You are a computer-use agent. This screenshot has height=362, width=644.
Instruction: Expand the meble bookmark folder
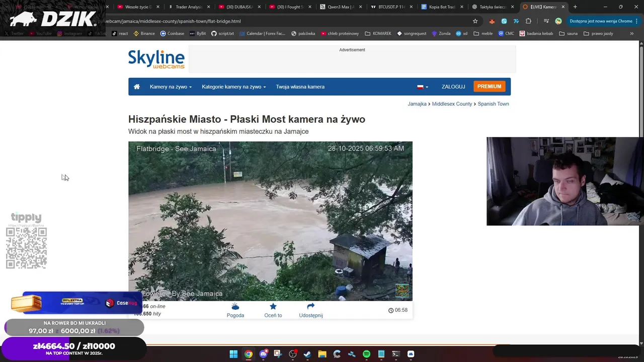[x=483, y=34]
